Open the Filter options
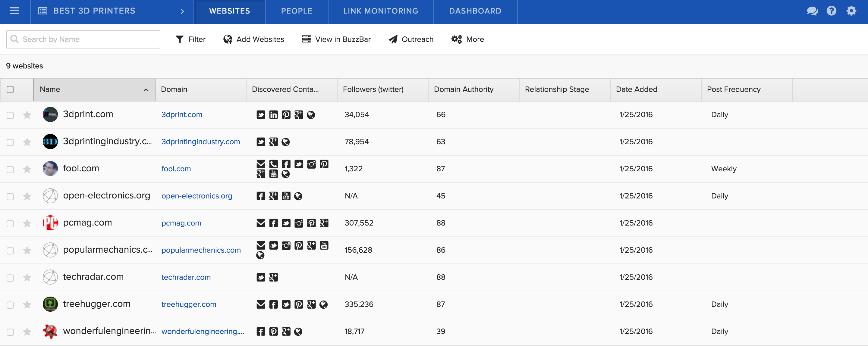This screenshot has width=868, height=346. pyautogui.click(x=190, y=39)
